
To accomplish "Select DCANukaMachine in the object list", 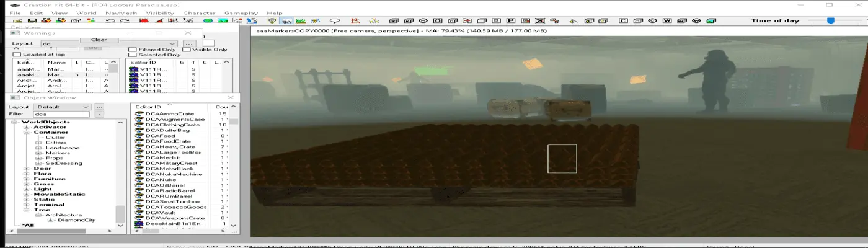I will click(x=174, y=174).
